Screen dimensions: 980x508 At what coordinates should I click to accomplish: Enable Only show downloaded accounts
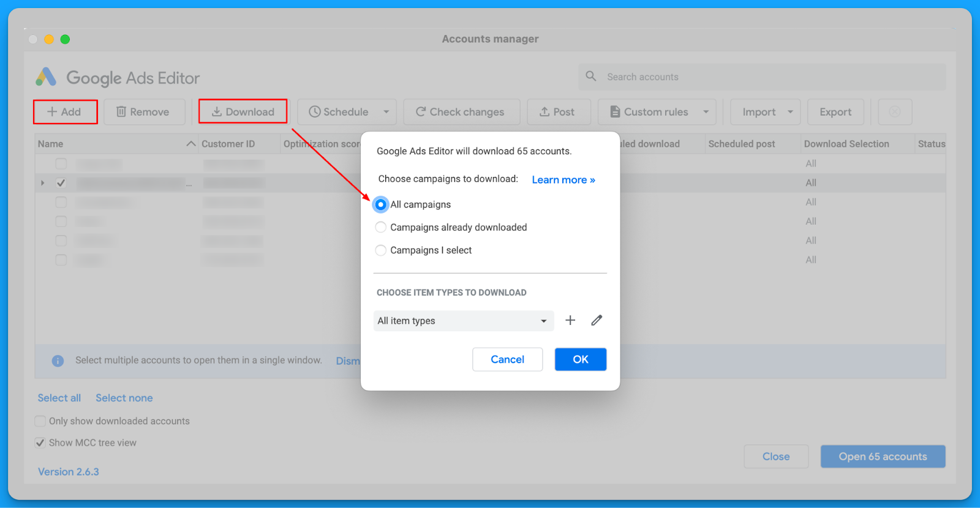pyautogui.click(x=40, y=421)
